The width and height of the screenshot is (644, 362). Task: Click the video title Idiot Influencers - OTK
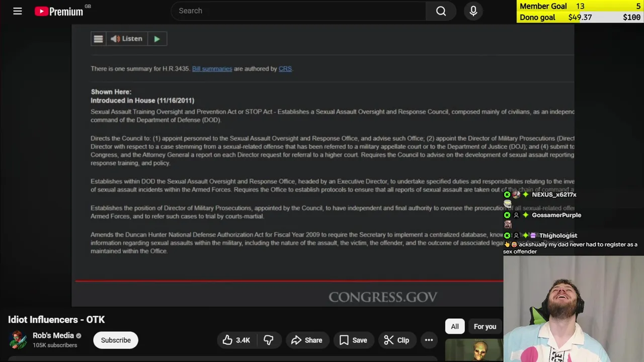click(56, 320)
